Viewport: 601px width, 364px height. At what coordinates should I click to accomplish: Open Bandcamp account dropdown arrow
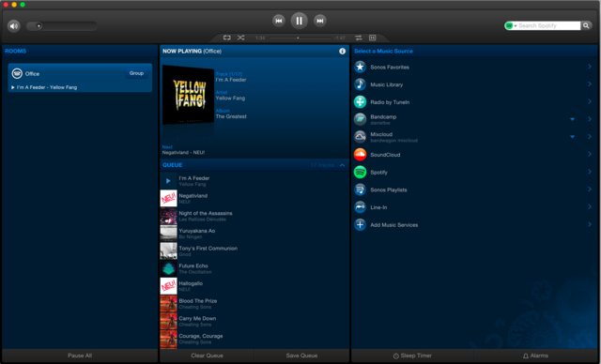tap(572, 119)
